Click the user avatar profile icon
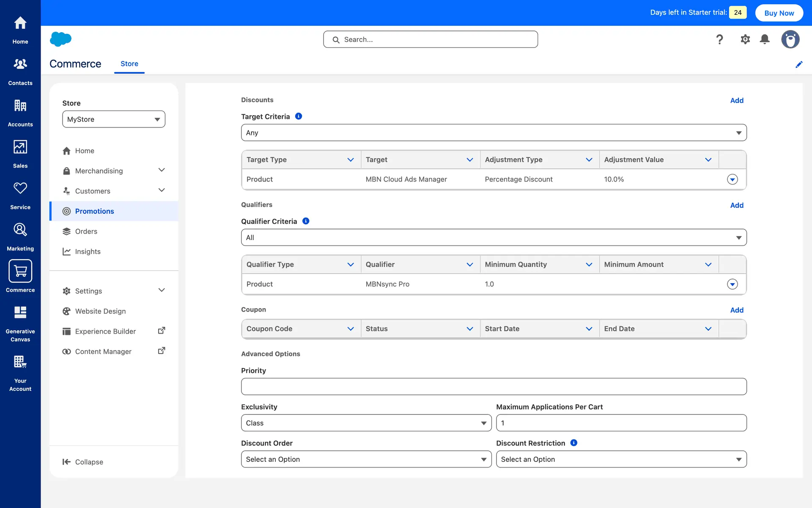This screenshot has width=812, height=508. tap(790, 39)
